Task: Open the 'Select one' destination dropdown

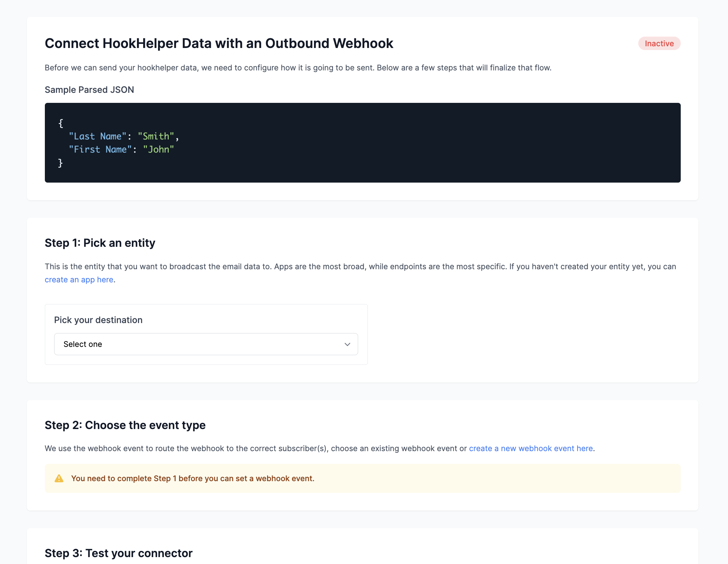Action: tap(206, 344)
